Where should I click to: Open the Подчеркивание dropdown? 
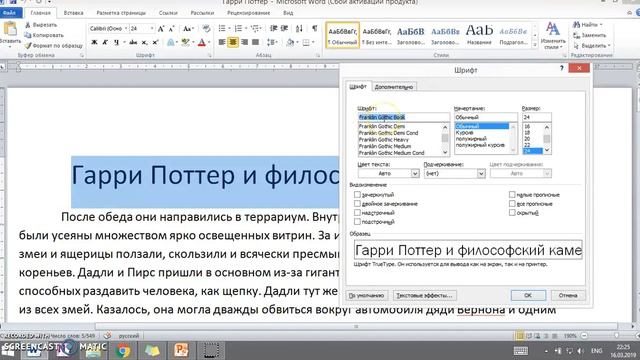481,173
